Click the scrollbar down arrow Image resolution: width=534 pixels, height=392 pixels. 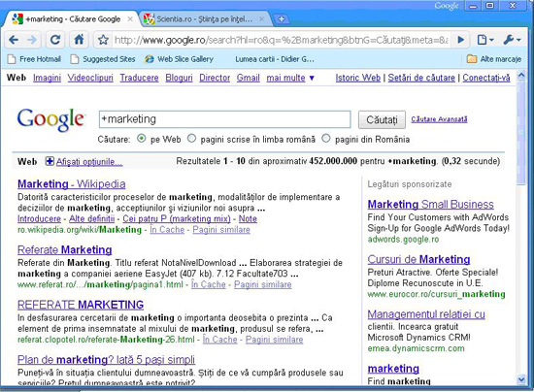521,379
